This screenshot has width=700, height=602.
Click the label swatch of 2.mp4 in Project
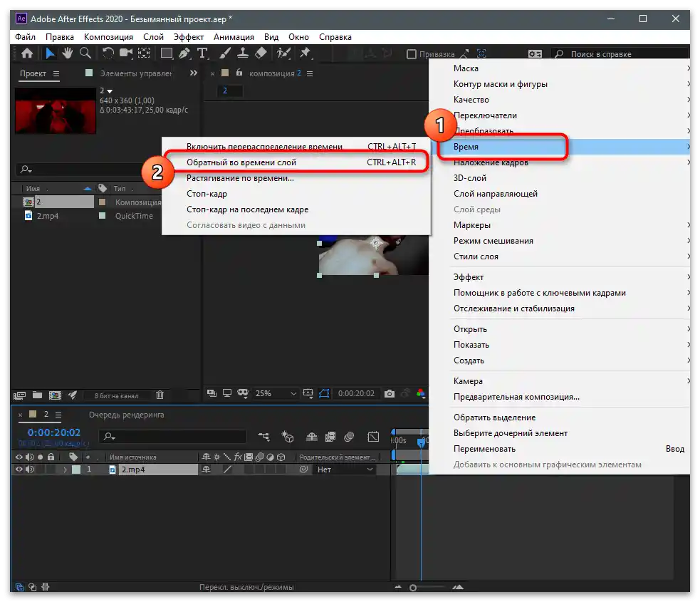coord(102,216)
